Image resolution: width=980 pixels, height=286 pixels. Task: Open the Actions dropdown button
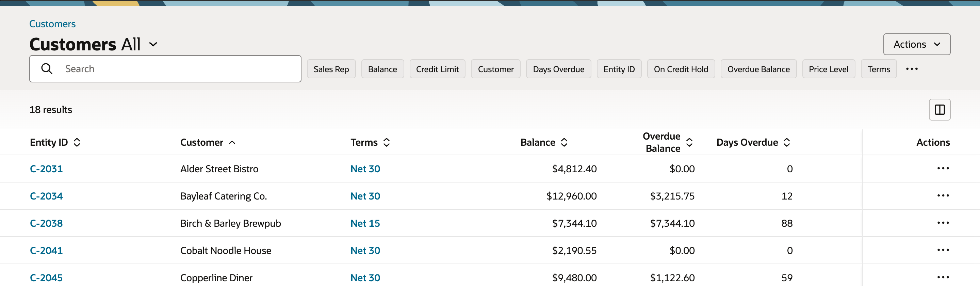pyautogui.click(x=916, y=44)
